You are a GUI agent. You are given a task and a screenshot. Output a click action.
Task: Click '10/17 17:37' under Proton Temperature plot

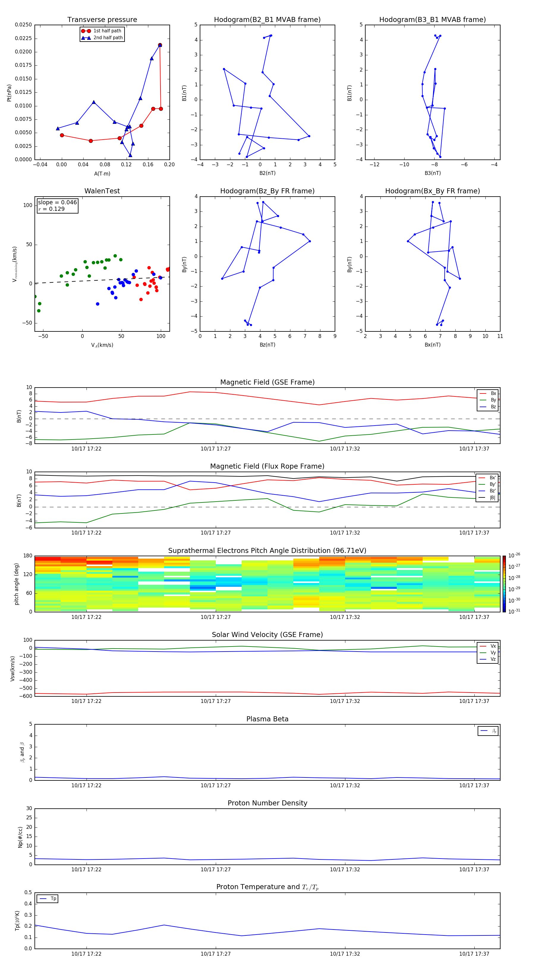474,954
